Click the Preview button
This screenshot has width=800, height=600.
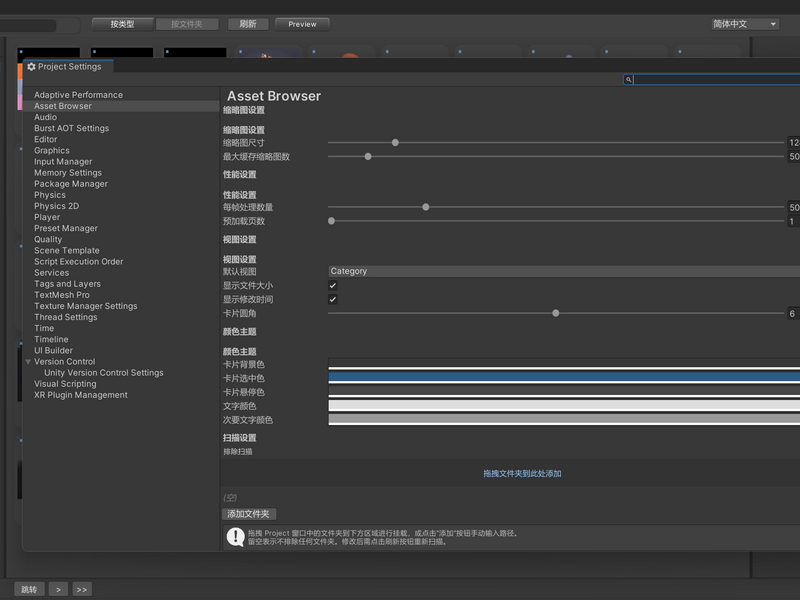pyautogui.click(x=302, y=24)
